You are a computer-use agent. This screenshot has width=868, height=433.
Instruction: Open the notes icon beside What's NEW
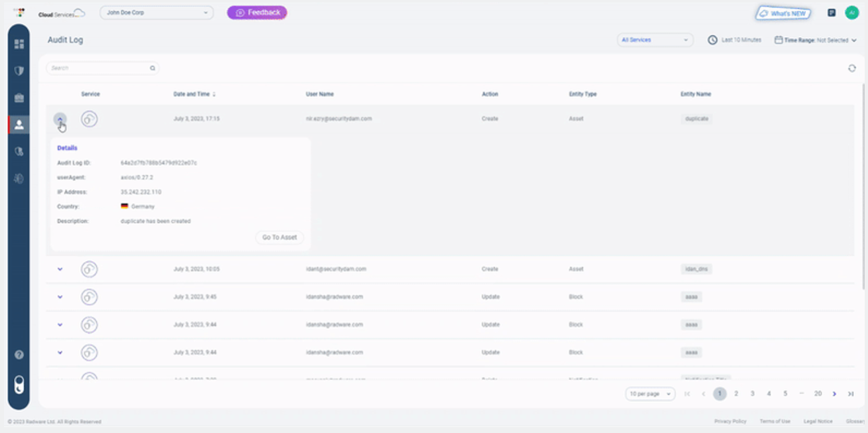tap(832, 13)
